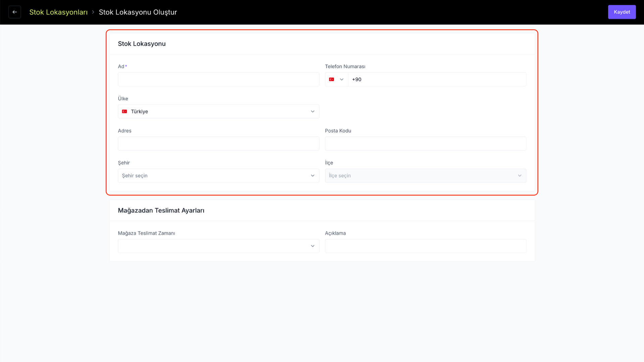Viewport: 644px width, 362px height.
Task: Open the Şehir seçin dropdown
Action: coord(218,176)
